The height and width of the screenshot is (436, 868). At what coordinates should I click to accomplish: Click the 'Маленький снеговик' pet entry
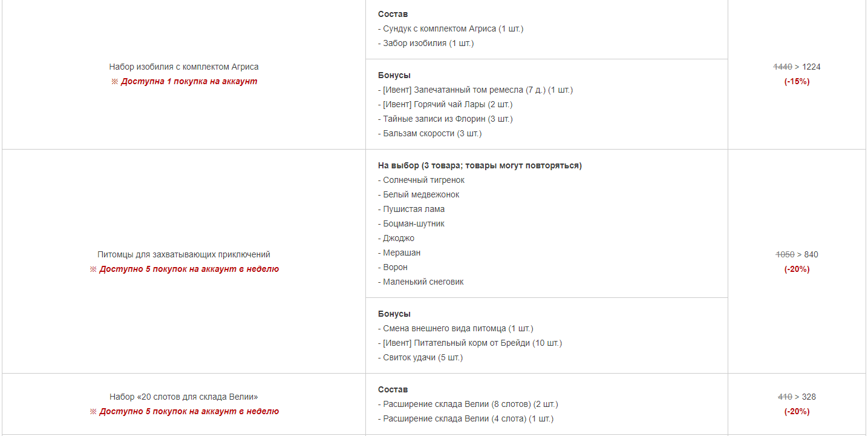point(421,282)
